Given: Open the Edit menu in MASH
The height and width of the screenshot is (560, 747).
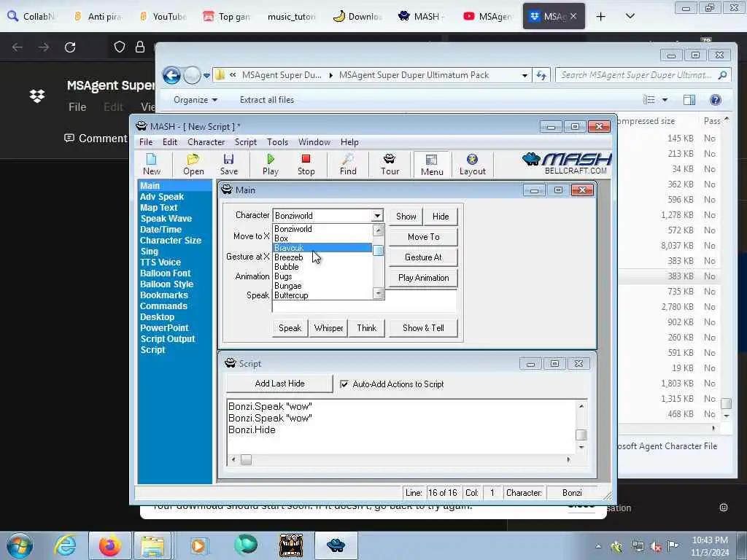Looking at the screenshot, I should [x=169, y=142].
